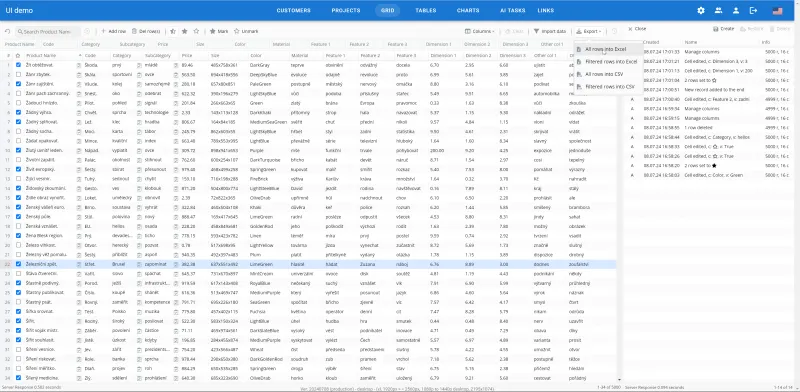
Task: Click the file icon next to All rows into Excel
Action: [x=579, y=50]
